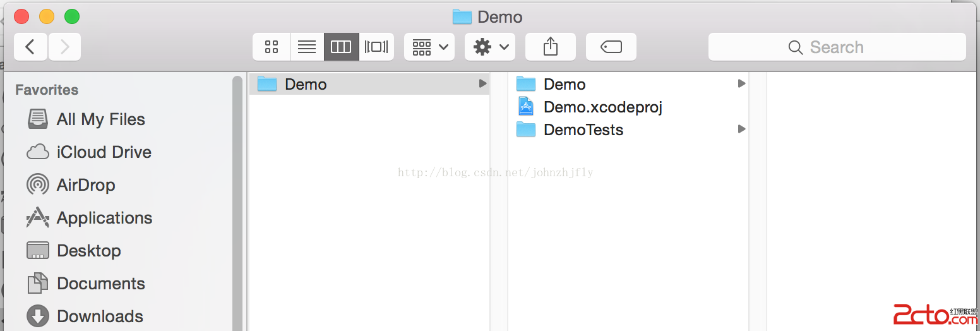Expand arrow next to DemoTests folder
Viewport: 980px width, 331px height.
point(741,129)
